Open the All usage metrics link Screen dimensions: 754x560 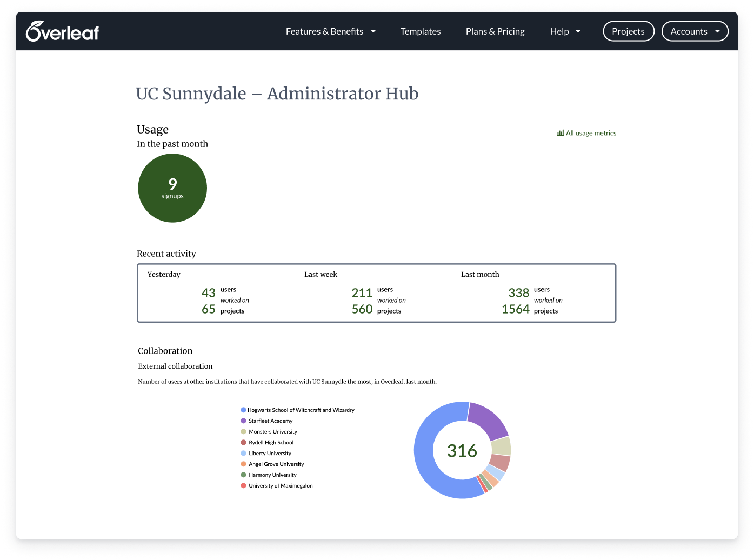click(591, 132)
